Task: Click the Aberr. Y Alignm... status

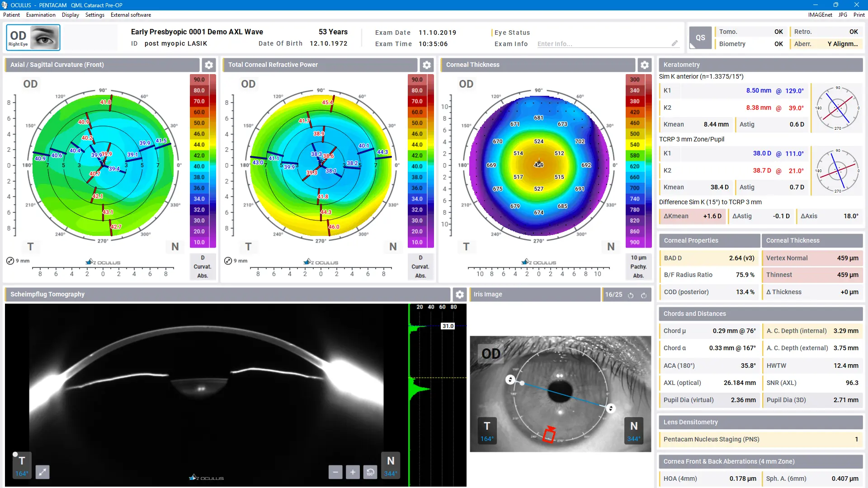Action: click(826, 44)
